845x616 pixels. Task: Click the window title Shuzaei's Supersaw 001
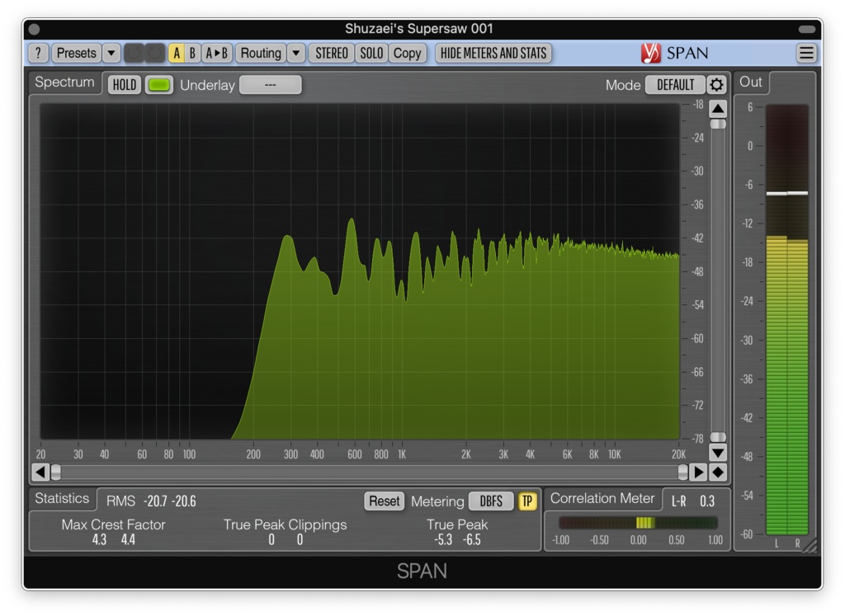[418, 29]
